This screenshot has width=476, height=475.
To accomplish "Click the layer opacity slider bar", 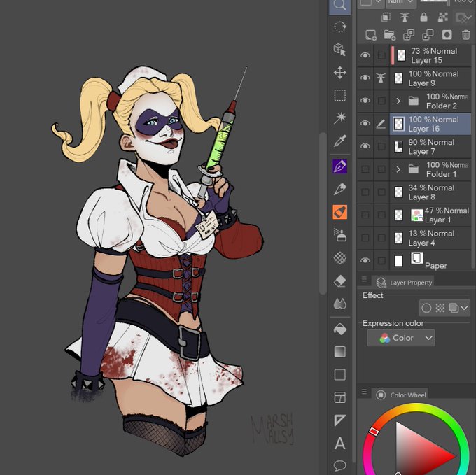I will pyautogui.click(x=435, y=1).
